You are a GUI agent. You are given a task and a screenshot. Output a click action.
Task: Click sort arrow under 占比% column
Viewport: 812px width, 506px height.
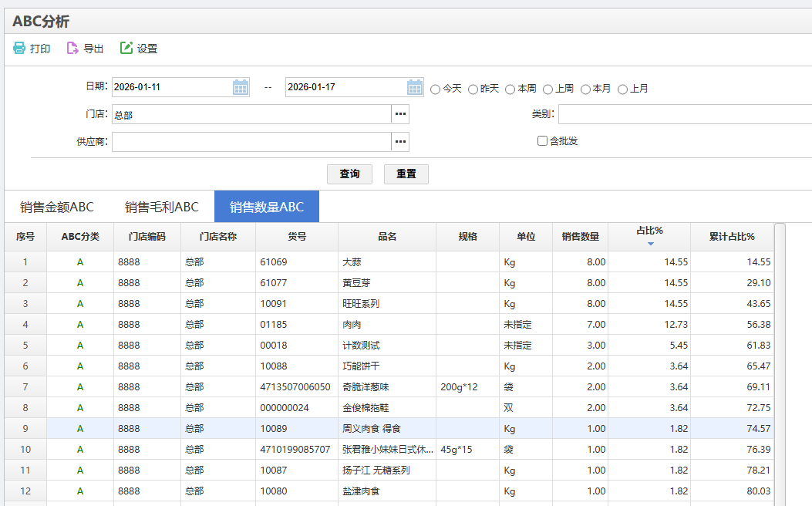tap(650, 244)
